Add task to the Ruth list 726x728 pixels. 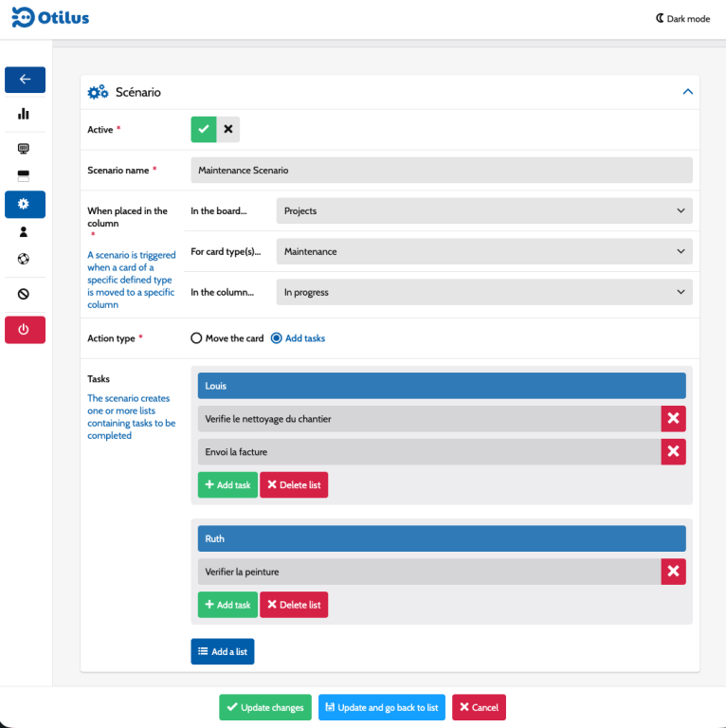(x=227, y=605)
